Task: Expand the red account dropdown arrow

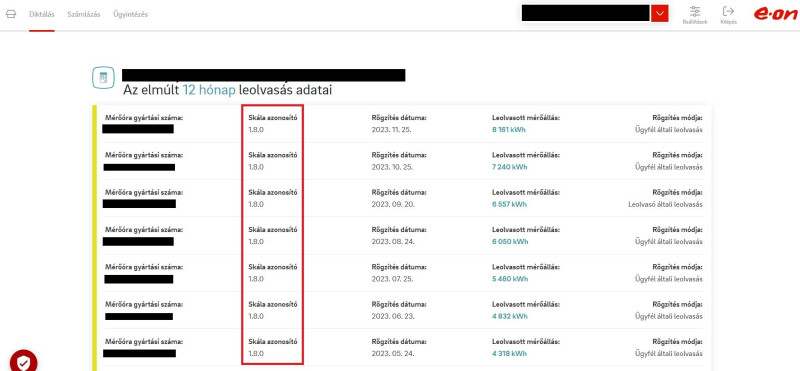Action: (x=660, y=13)
